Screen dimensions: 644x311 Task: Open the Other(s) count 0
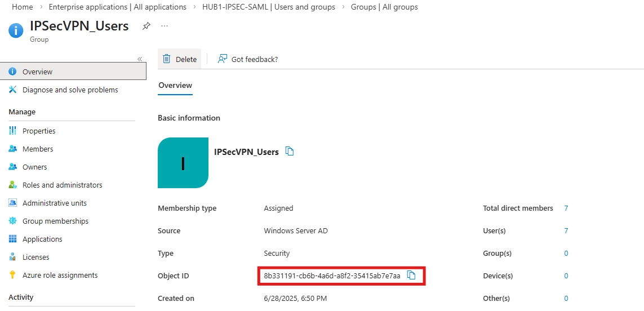[566, 299]
